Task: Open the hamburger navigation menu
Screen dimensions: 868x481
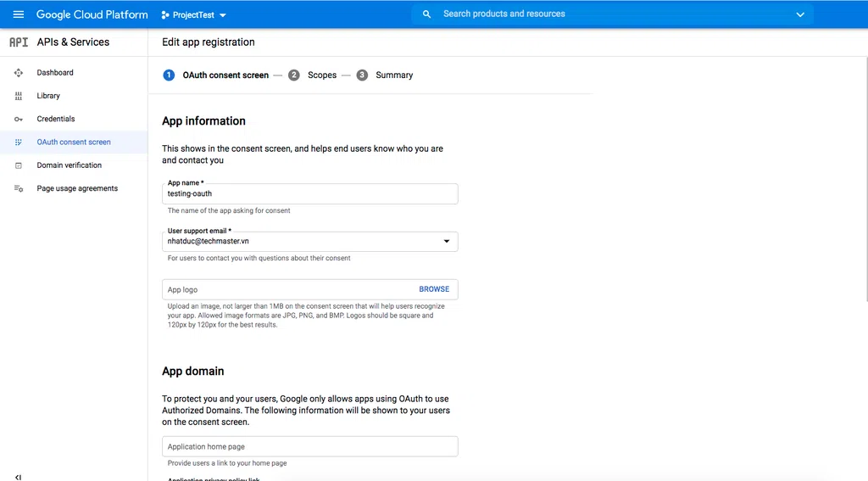Action: (x=19, y=14)
